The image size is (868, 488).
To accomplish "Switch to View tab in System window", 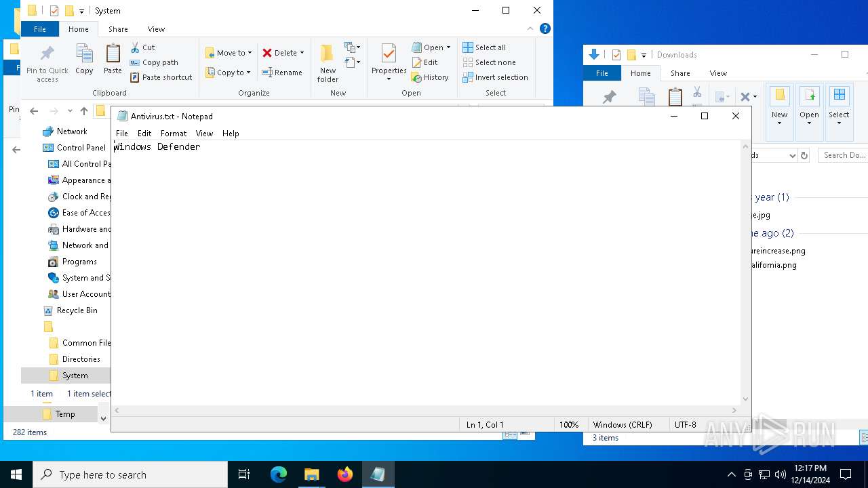I will pos(156,29).
